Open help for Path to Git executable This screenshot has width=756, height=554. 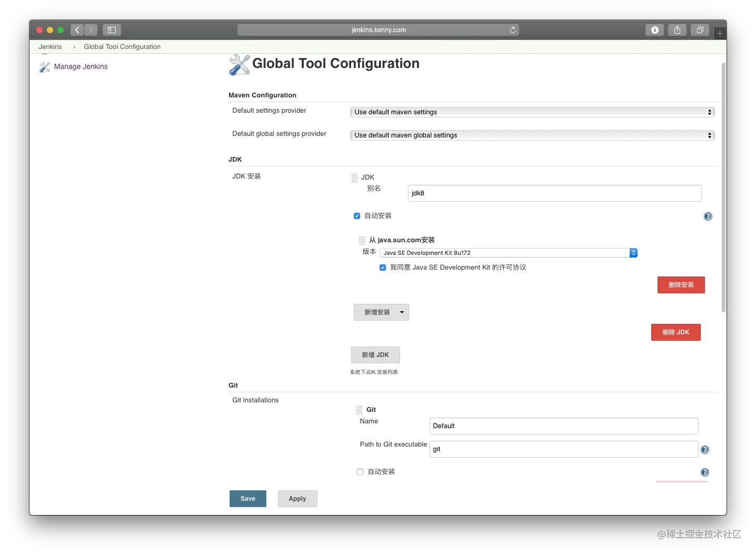click(x=705, y=450)
